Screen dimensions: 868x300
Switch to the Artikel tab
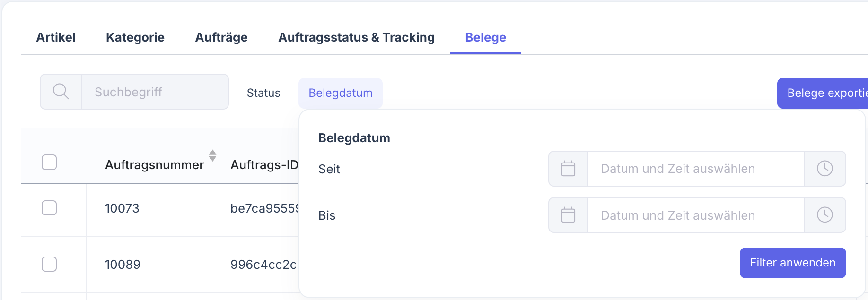pyautogui.click(x=56, y=37)
